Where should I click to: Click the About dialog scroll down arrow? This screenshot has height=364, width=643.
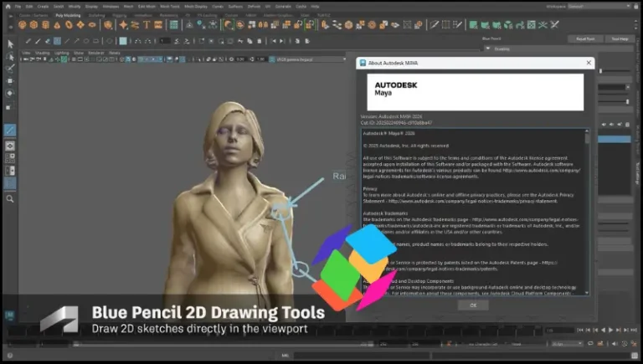pos(587,293)
